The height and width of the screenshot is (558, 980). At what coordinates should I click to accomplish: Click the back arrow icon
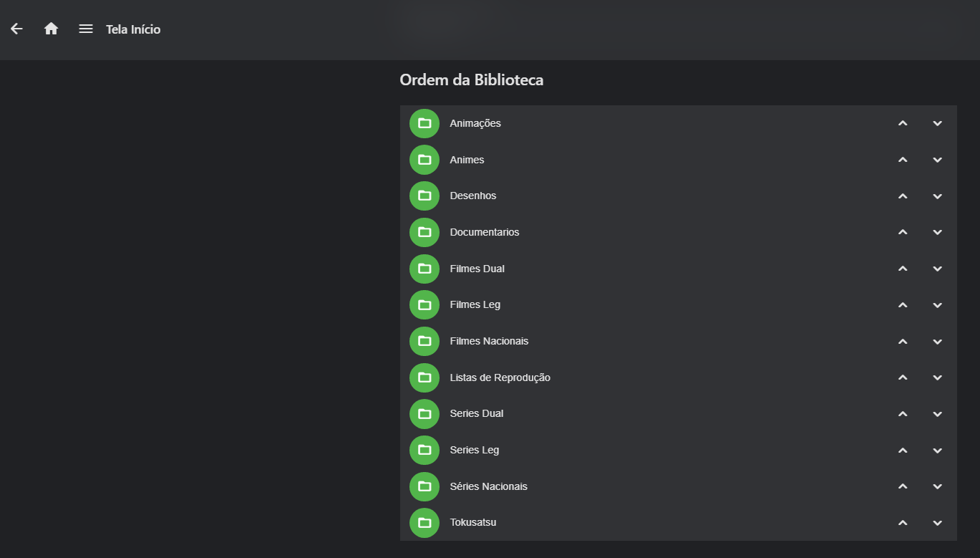pos(16,29)
